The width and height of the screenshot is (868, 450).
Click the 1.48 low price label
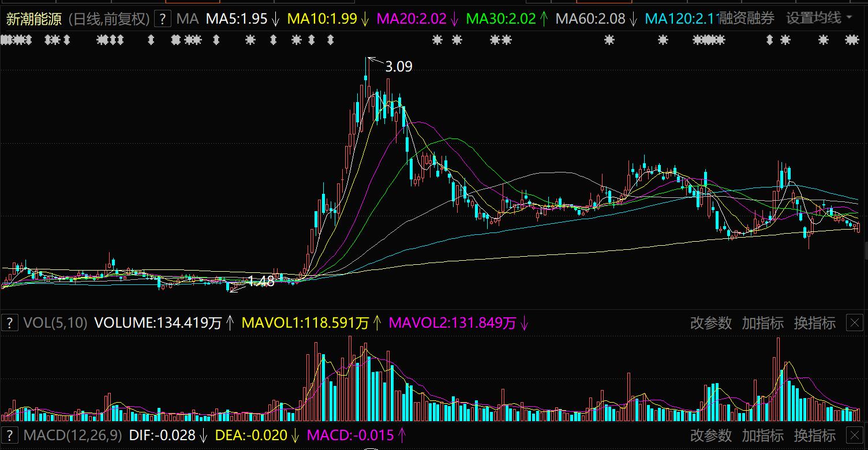261,282
